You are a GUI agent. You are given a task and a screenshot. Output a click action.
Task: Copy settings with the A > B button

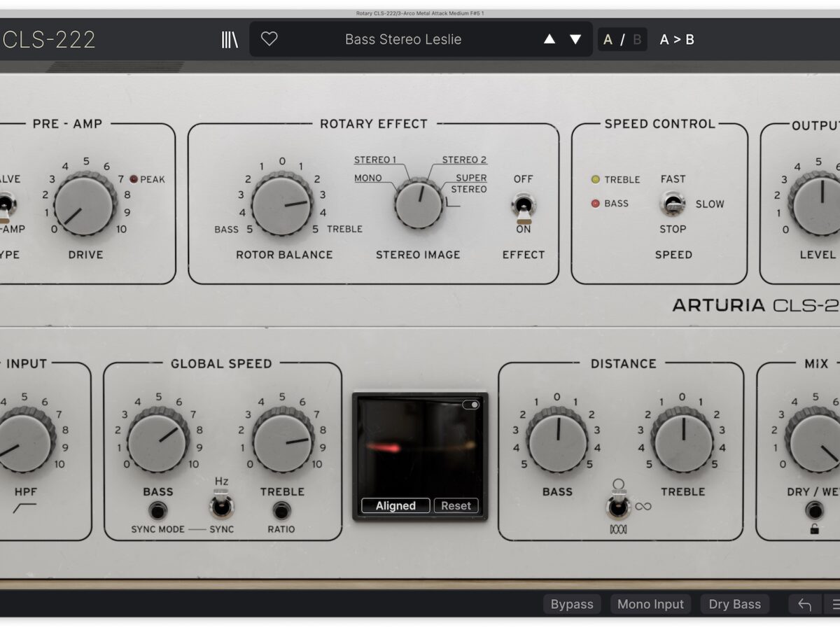tap(677, 39)
